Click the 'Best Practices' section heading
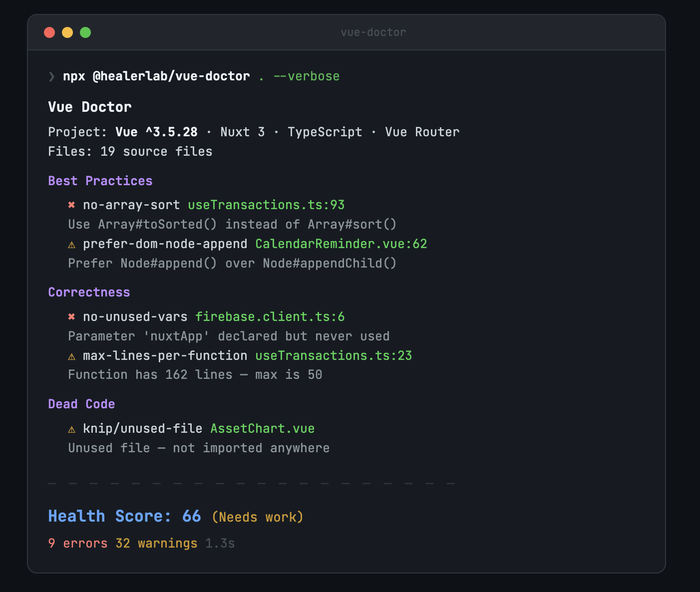Viewport: 700px width, 592px height. tap(100, 181)
